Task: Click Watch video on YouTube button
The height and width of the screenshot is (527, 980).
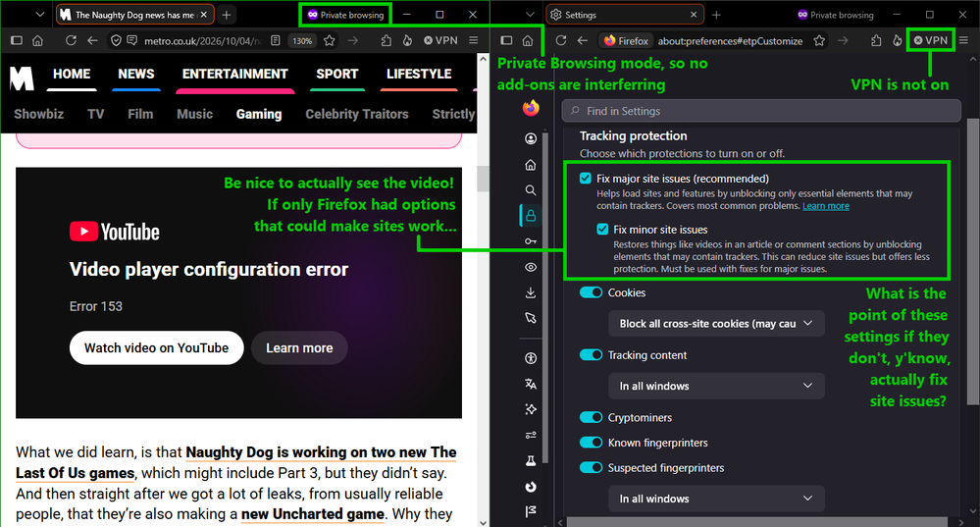Action: [156, 347]
